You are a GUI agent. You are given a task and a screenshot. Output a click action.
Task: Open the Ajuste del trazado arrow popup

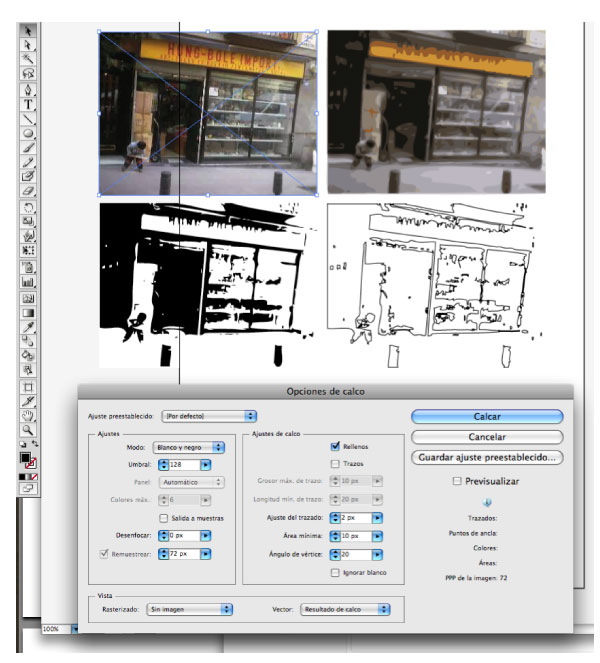click(x=377, y=518)
